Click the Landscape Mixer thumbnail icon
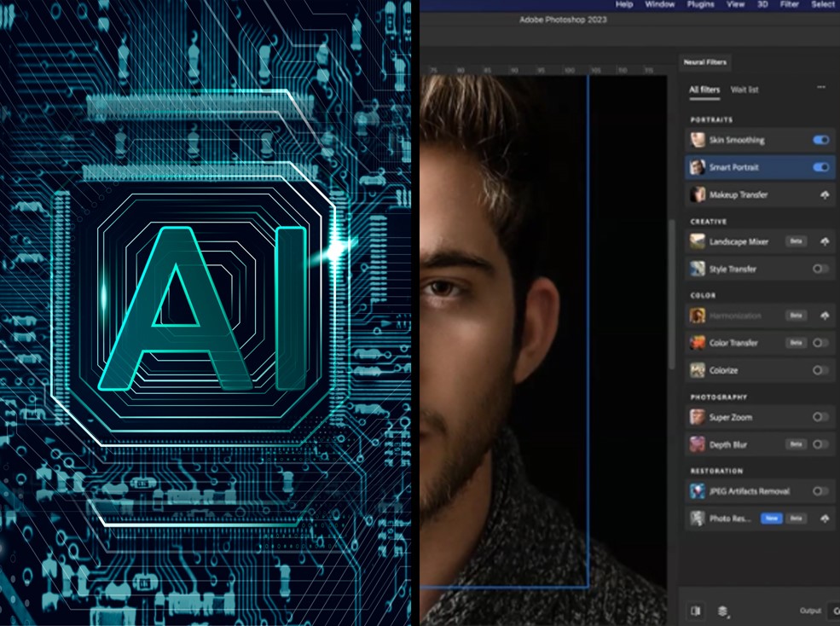Screen dimensions: 840x626 (x=698, y=241)
